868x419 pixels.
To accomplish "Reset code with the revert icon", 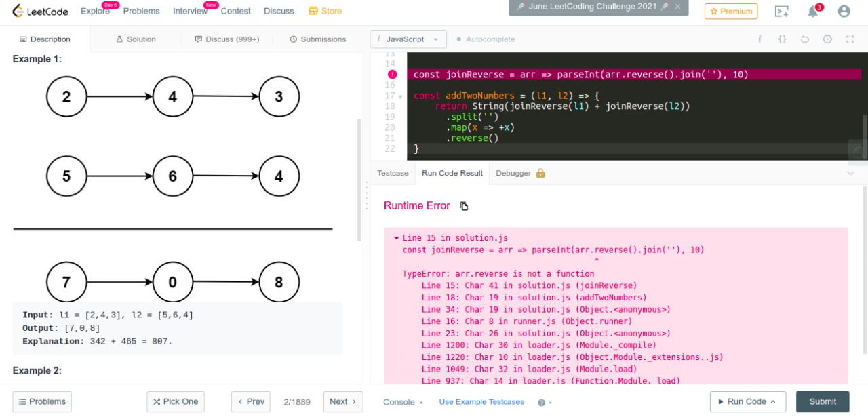I will (805, 39).
